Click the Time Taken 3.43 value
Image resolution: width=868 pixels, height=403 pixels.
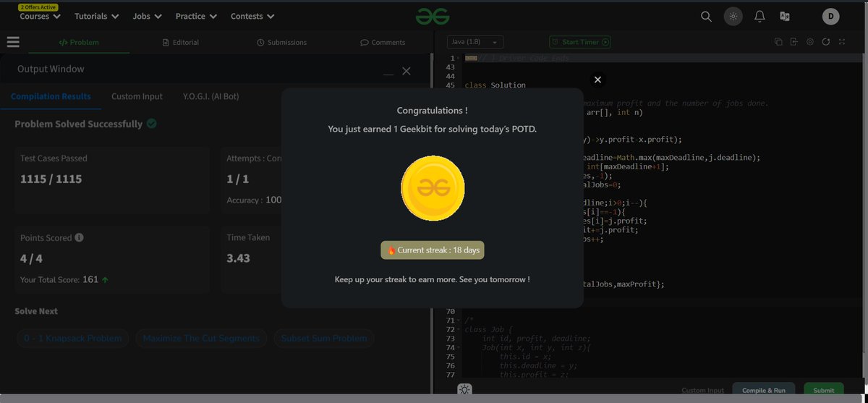click(x=239, y=258)
